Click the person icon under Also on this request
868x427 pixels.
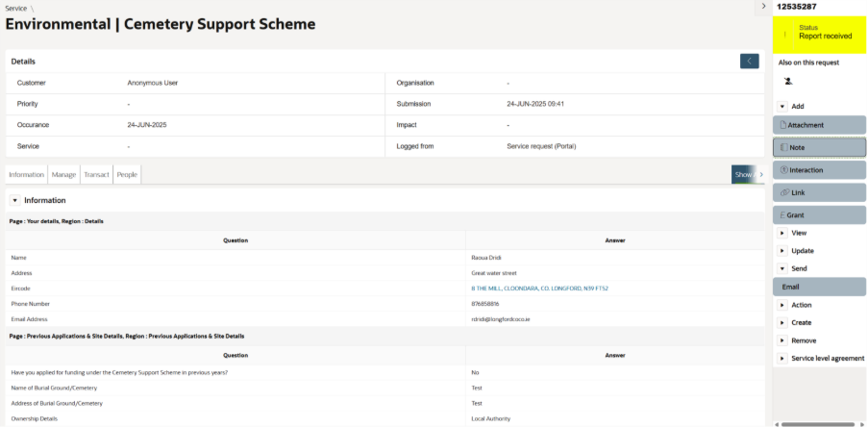tap(788, 82)
